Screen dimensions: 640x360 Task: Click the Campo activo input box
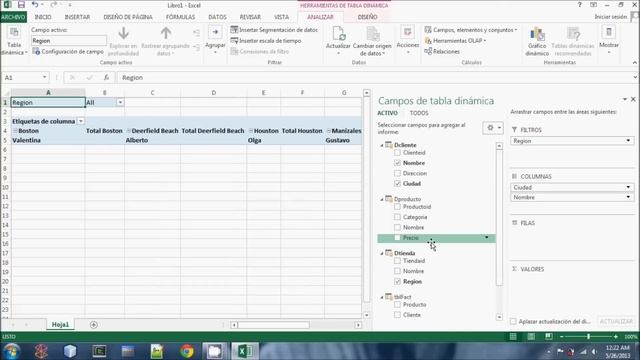(69, 41)
